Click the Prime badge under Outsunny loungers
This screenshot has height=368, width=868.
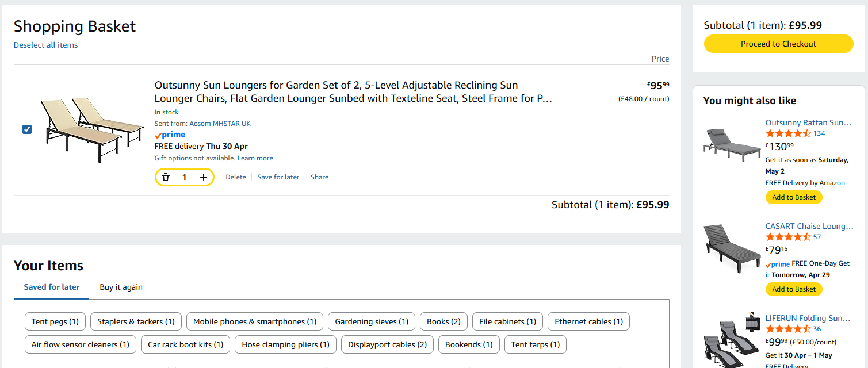click(x=170, y=135)
